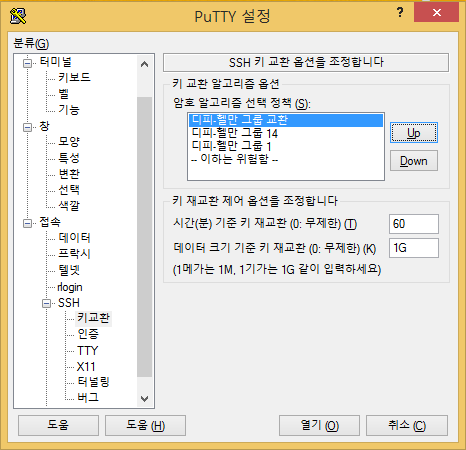
Task: Open 모양 settings
Action: click(69, 141)
